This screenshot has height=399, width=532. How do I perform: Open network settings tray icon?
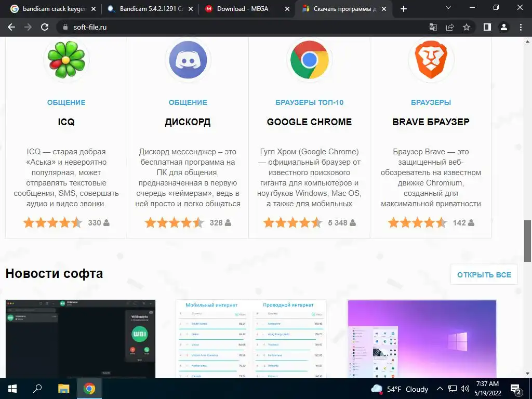(x=453, y=389)
